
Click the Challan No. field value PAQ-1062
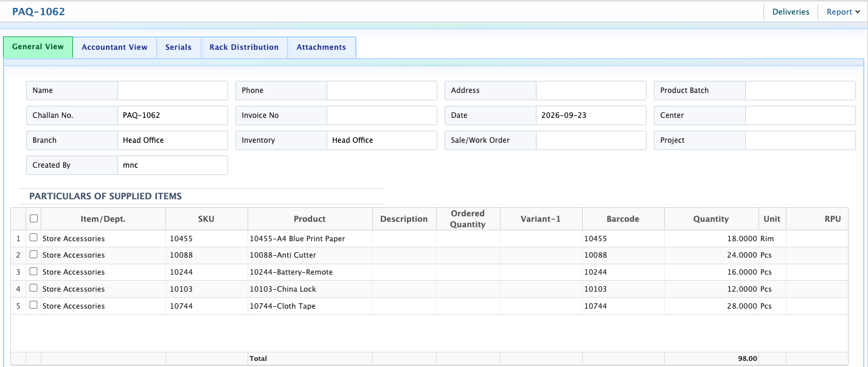coord(173,115)
